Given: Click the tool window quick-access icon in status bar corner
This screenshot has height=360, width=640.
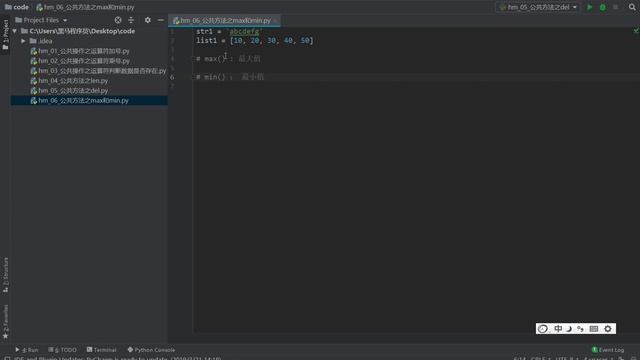Looking at the screenshot, I should pos(7,358).
